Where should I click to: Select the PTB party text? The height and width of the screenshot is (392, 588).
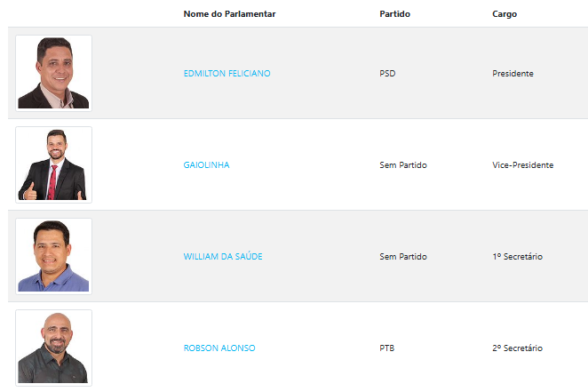tap(387, 348)
